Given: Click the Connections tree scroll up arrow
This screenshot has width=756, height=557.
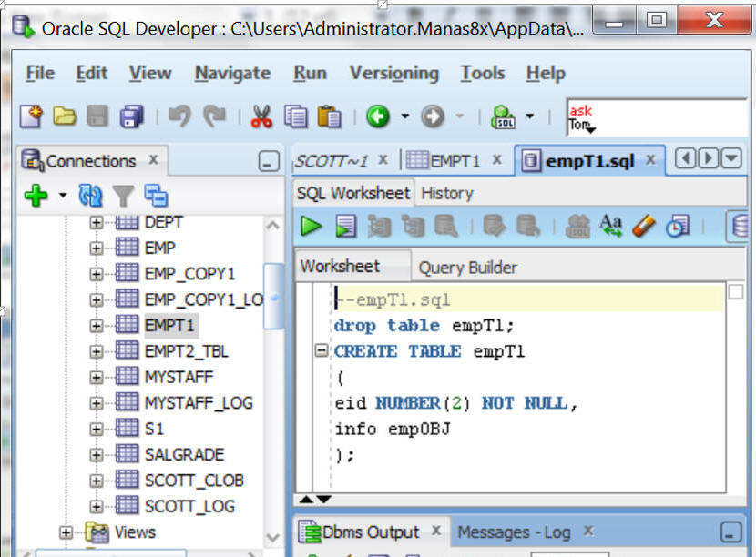Looking at the screenshot, I should coord(273,225).
